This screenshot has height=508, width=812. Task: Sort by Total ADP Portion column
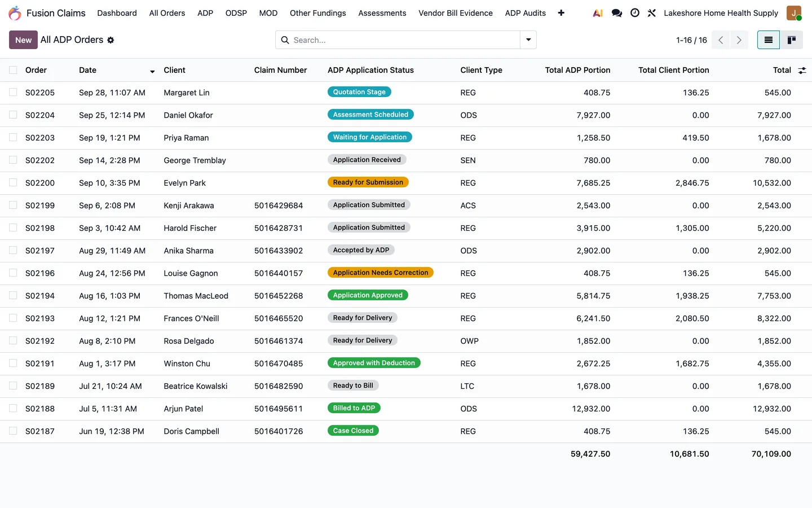point(577,70)
